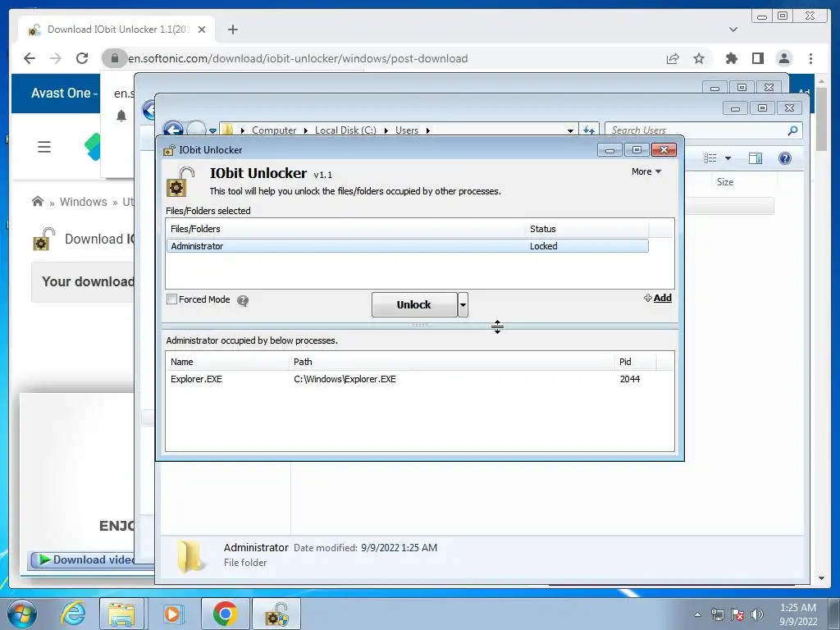This screenshot has height=630, width=840.
Task: Click the Administrator folder icon in details pane
Action: (x=189, y=556)
